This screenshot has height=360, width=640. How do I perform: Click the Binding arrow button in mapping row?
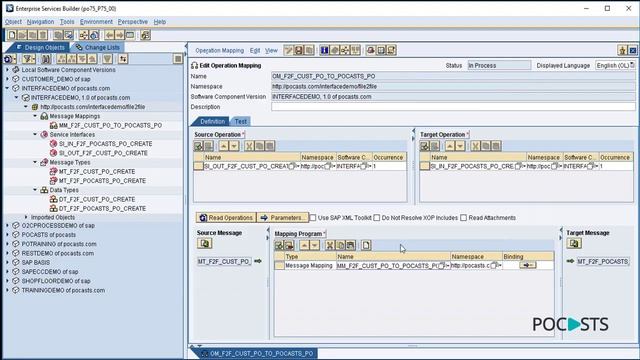click(x=528, y=265)
